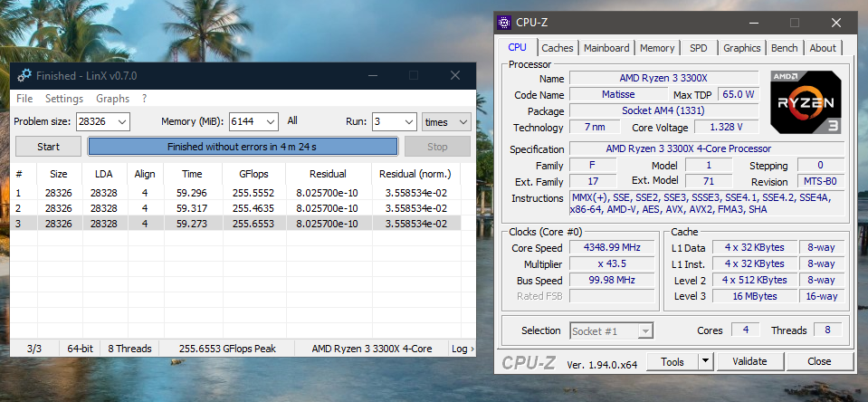Image resolution: width=868 pixels, height=402 pixels.
Task: Switch to the Bench tab
Action: coord(785,48)
